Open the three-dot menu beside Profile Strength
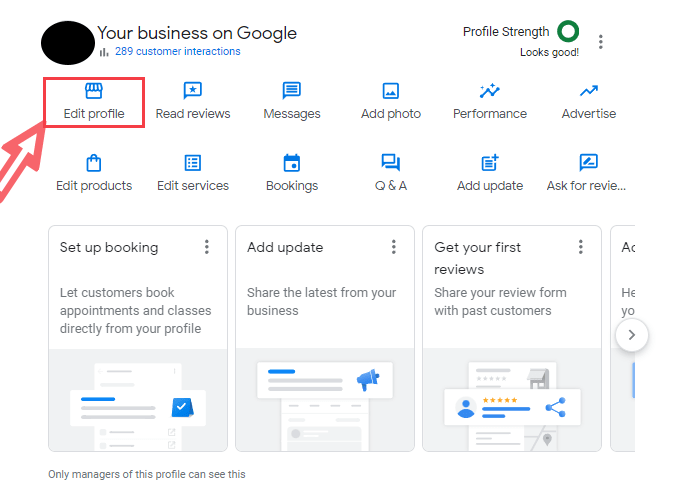The height and width of the screenshot is (501, 680). [601, 42]
